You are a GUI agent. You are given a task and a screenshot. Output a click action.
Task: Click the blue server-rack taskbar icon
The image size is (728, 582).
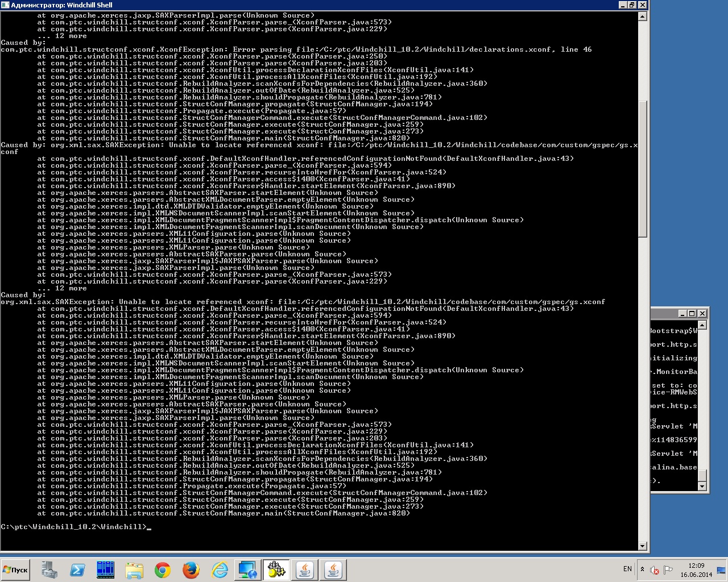(x=106, y=569)
